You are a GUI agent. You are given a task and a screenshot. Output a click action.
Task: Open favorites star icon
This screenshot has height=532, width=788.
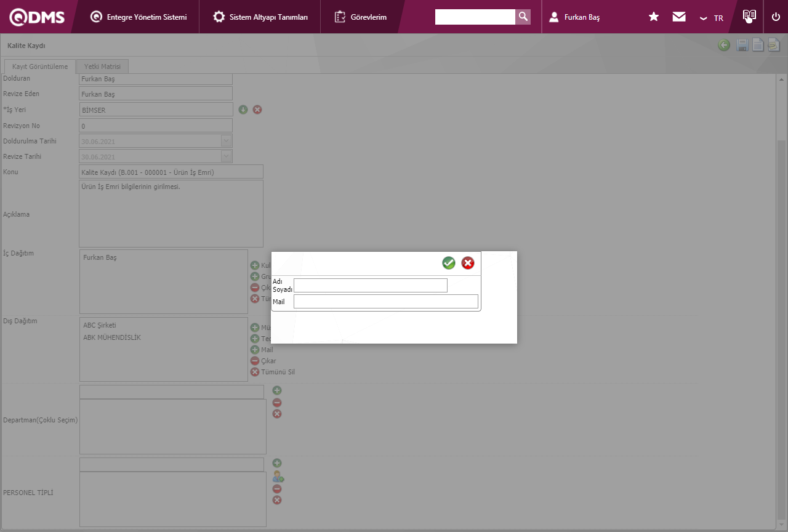point(654,17)
